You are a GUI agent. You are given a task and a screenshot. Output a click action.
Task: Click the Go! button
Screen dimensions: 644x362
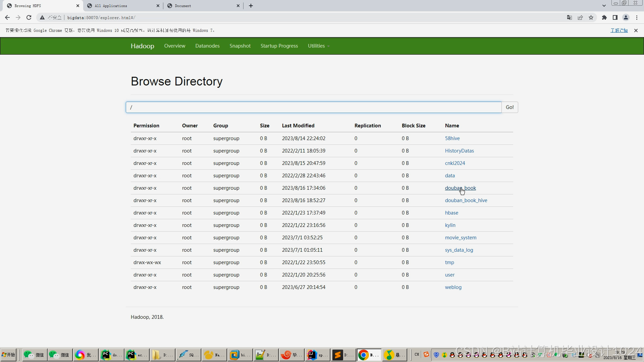point(509,107)
